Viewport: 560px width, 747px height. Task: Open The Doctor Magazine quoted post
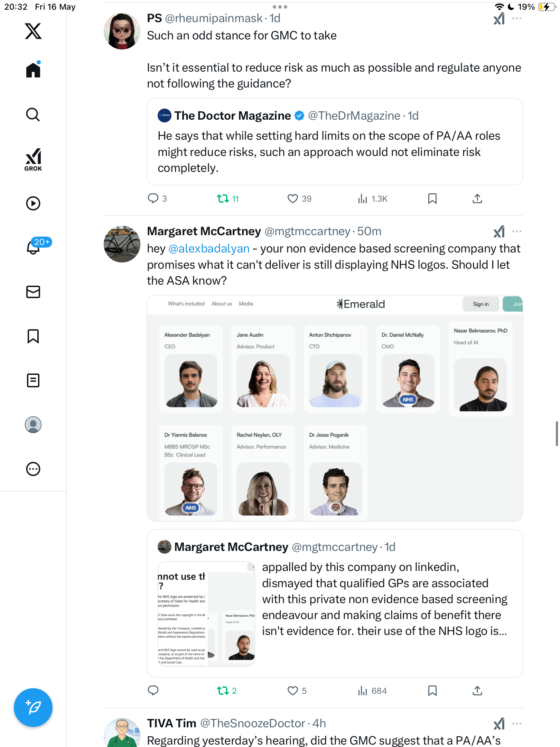(335, 142)
